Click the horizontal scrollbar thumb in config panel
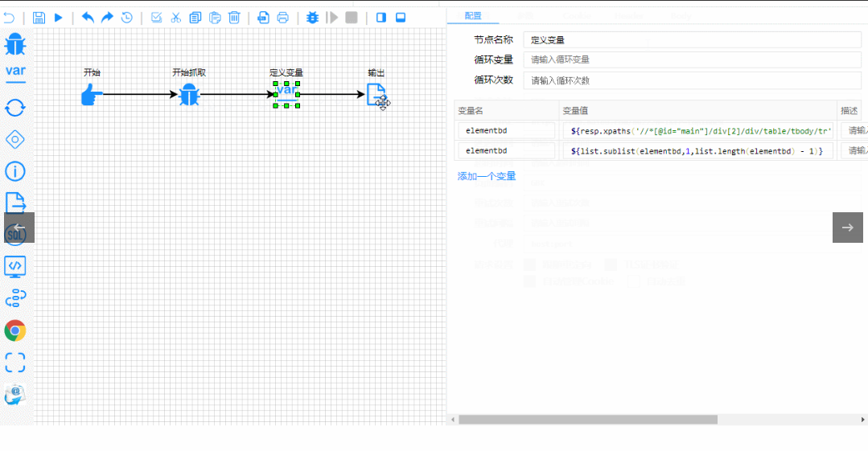Viewport: 868px width, 451px height. [588, 420]
